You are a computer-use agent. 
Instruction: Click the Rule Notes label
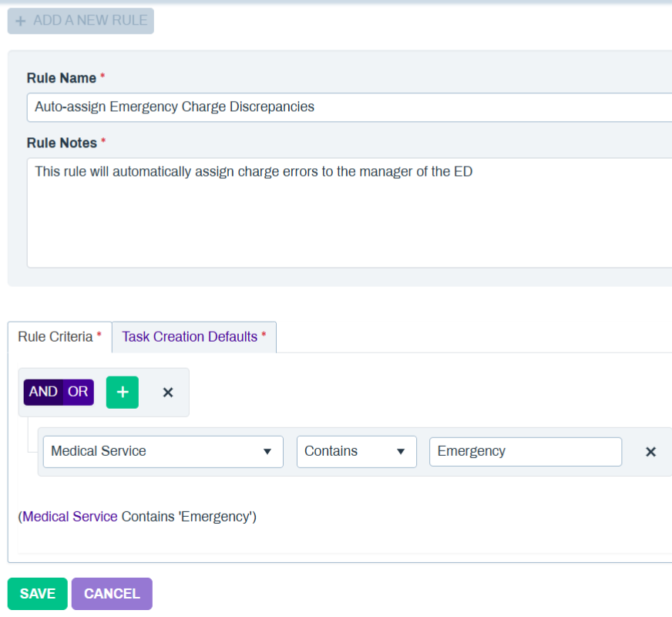tap(62, 143)
